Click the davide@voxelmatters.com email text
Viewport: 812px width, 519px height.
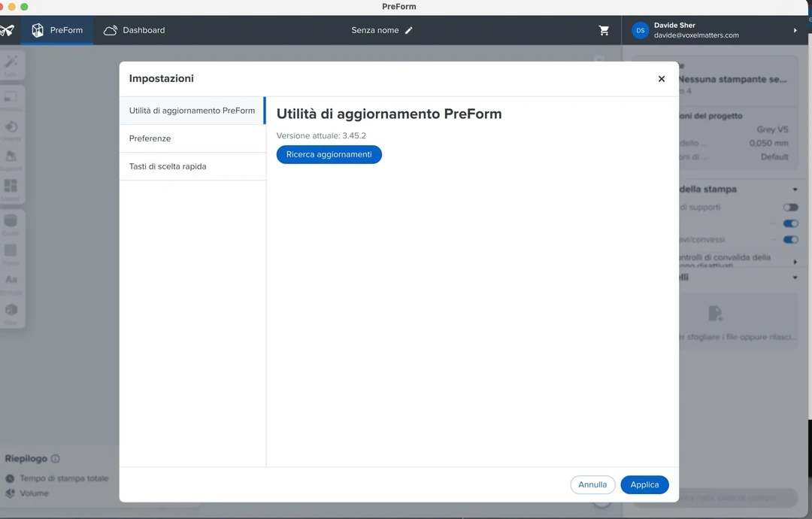(696, 35)
